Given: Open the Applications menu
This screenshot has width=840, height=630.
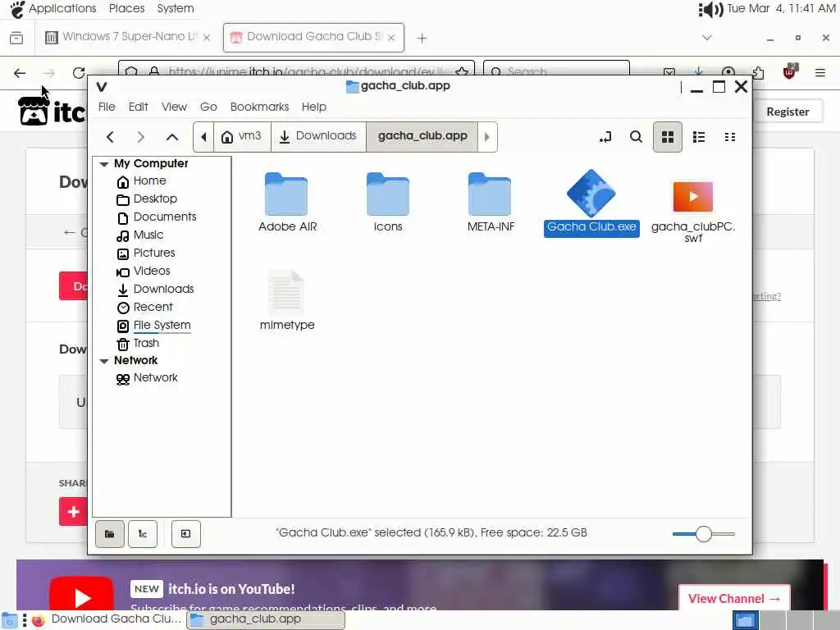Looking at the screenshot, I should pyautogui.click(x=52, y=8).
